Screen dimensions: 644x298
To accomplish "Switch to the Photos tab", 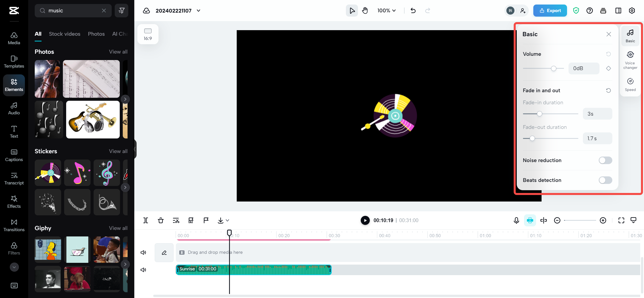I will coord(96,34).
